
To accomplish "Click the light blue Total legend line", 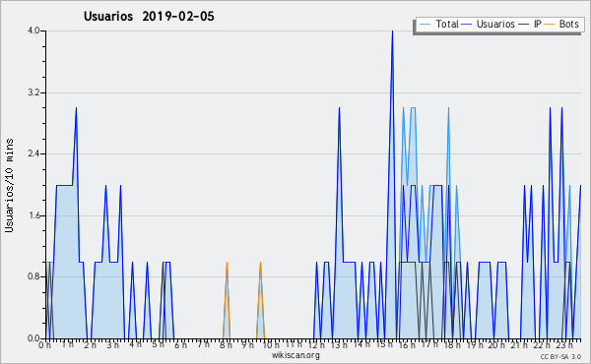I will tap(425, 25).
